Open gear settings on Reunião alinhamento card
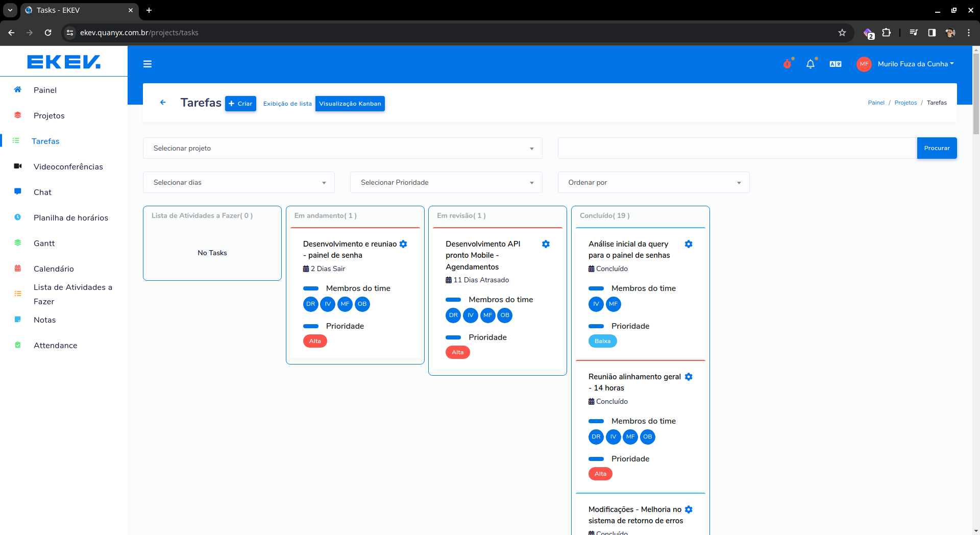Screen dimensions: 980x535 [689, 377]
